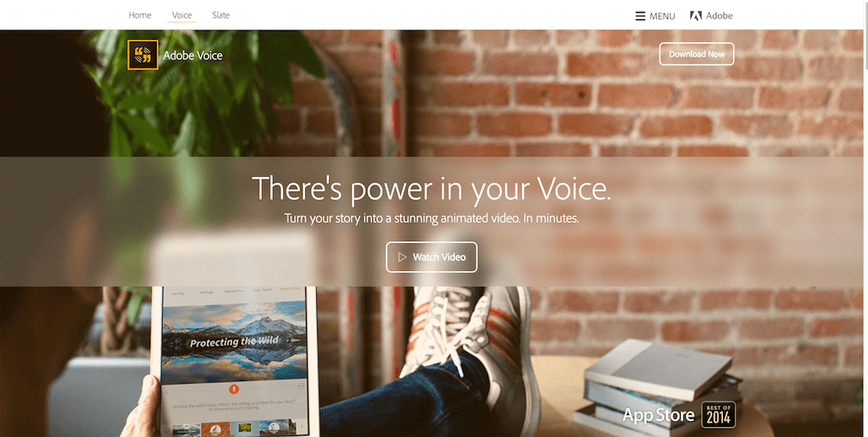The width and height of the screenshot is (868, 437).
Task: Tap the Protecting the Wild slide image
Action: [234, 341]
